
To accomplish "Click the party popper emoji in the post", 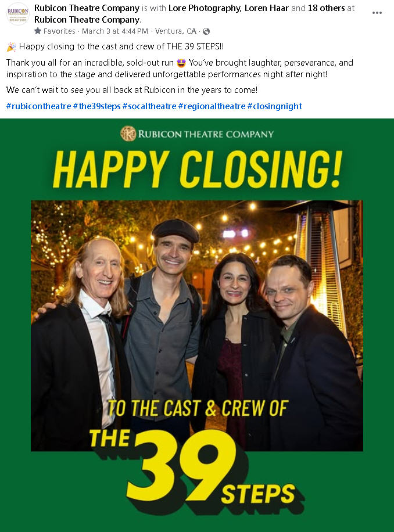I will coord(11,46).
